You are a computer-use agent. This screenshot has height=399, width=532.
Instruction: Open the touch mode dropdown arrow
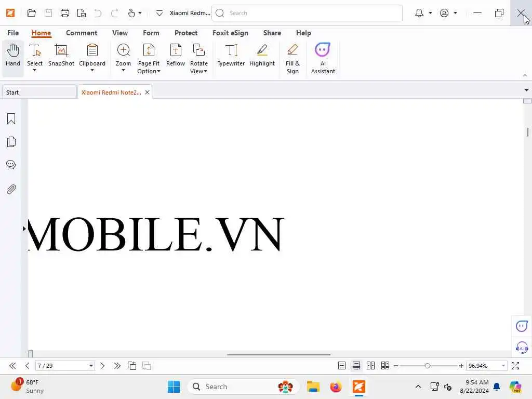click(x=140, y=13)
